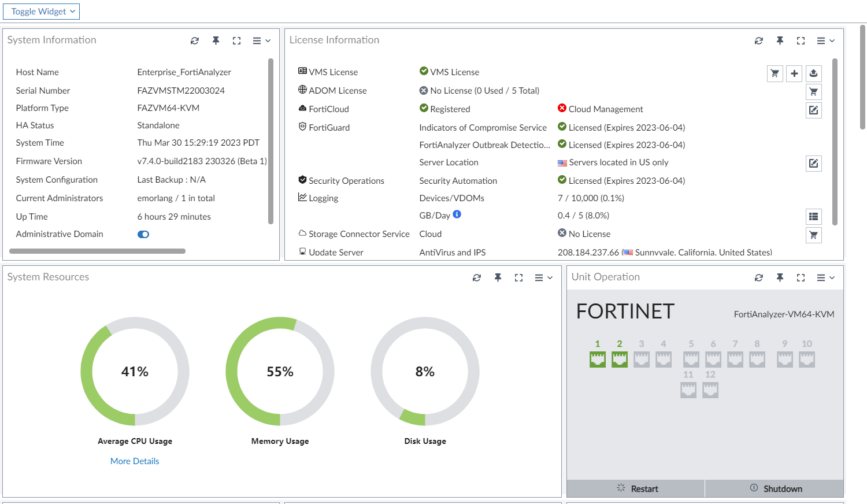Image resolution: width=867 pixels, height=504 pixels.
Task: Refresh the Unit Operation widget
Action: tap(758, 277)
